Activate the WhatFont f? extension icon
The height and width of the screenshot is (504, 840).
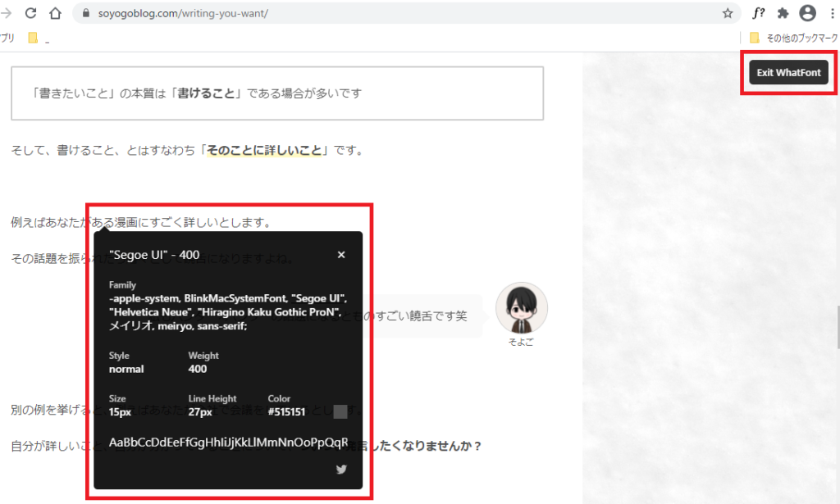(x=758, y=13)
